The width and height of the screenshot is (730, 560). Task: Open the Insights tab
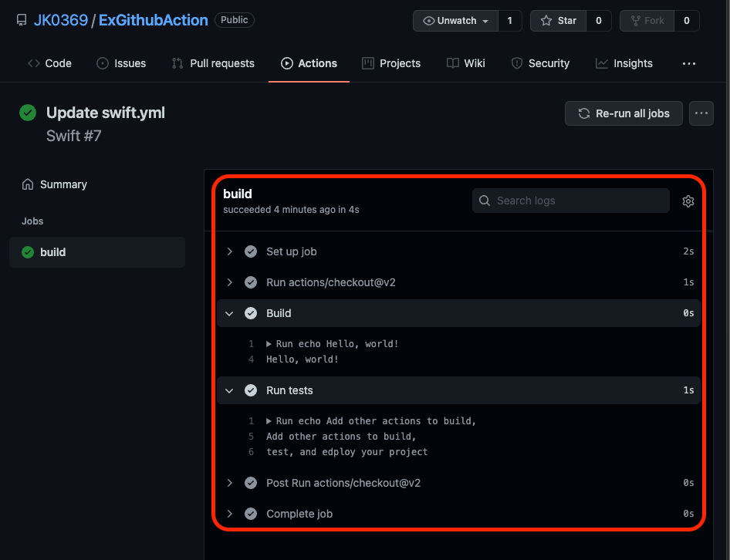624,63
